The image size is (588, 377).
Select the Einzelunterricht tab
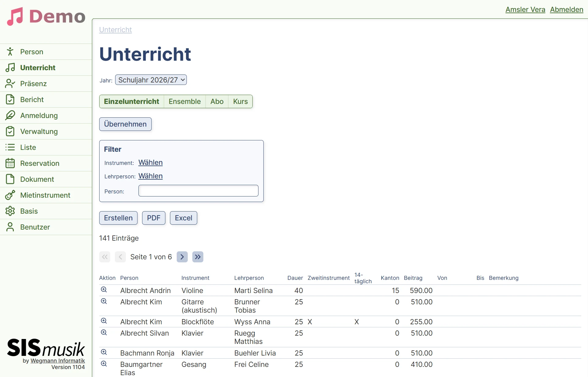pyautogui.click(x=131, y=101)
